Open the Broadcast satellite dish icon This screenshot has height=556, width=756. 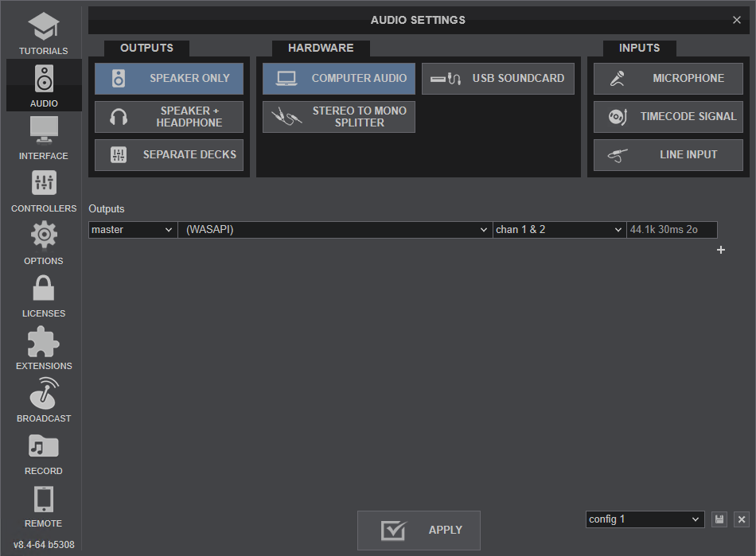coord(44,393)
